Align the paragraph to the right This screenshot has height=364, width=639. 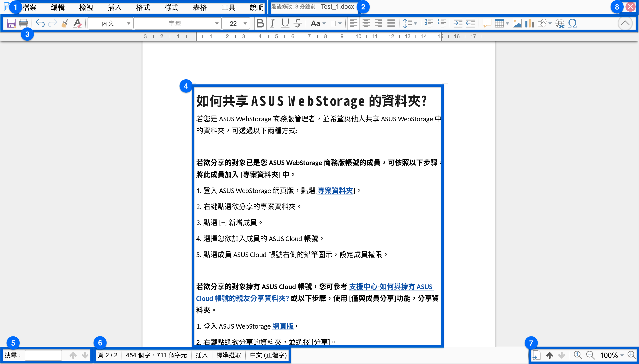(x=378, y=23)
